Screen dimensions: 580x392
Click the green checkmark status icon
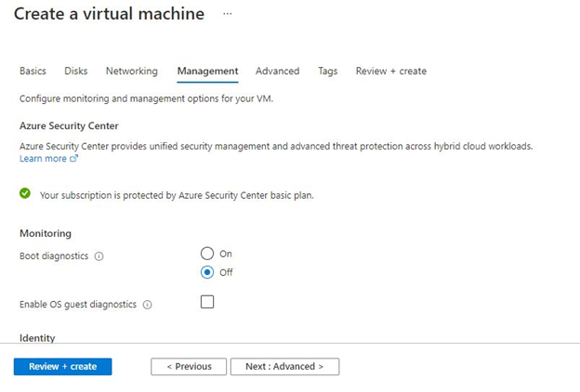coord(25,194)
